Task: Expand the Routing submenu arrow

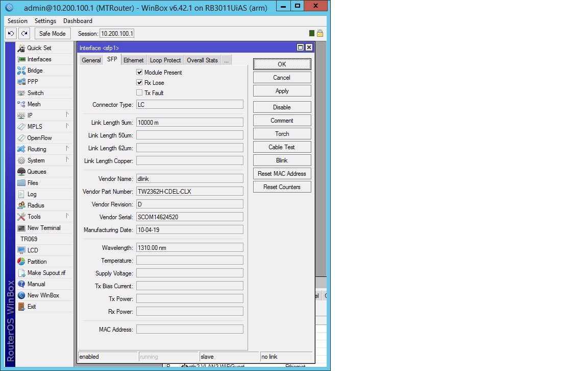Action: coord(67,148)
